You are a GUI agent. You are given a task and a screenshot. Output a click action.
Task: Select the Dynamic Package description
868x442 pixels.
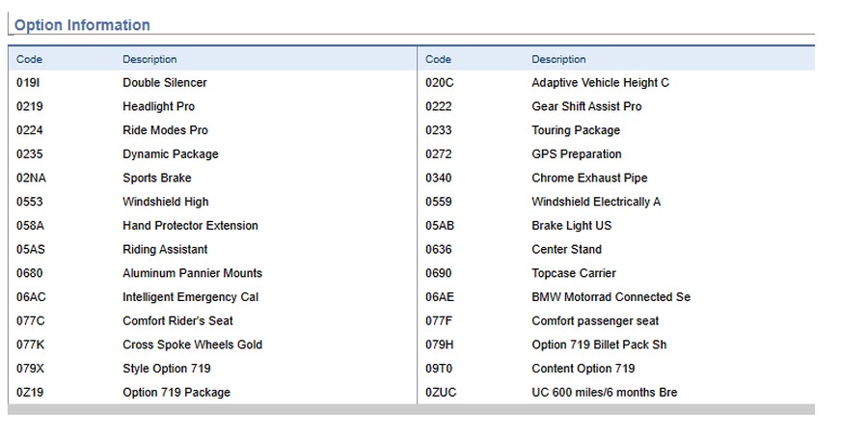[x=171, y=154]
